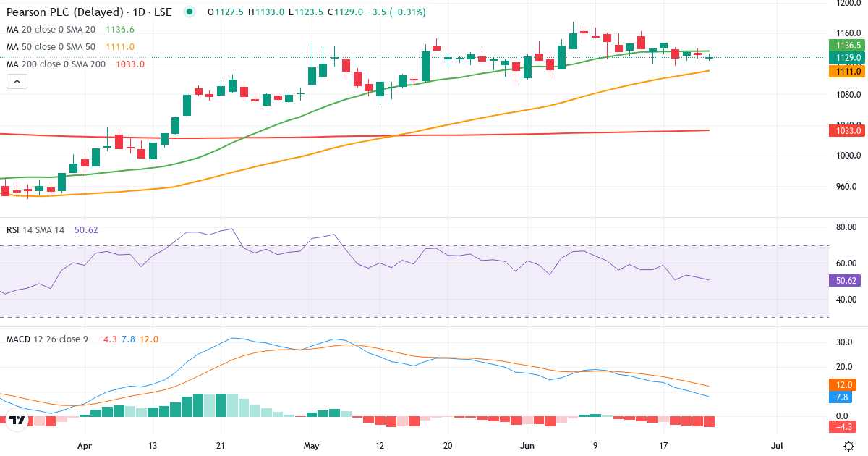Click the 1033.0 red price label

tap(846, 130)
